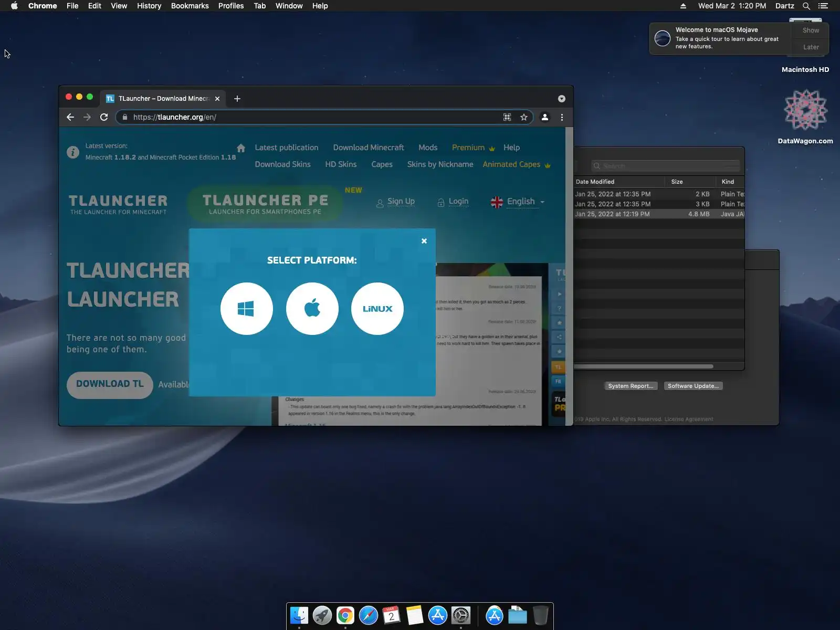Click the Finder window search field

pyautogui.click(x=666, y=166)
